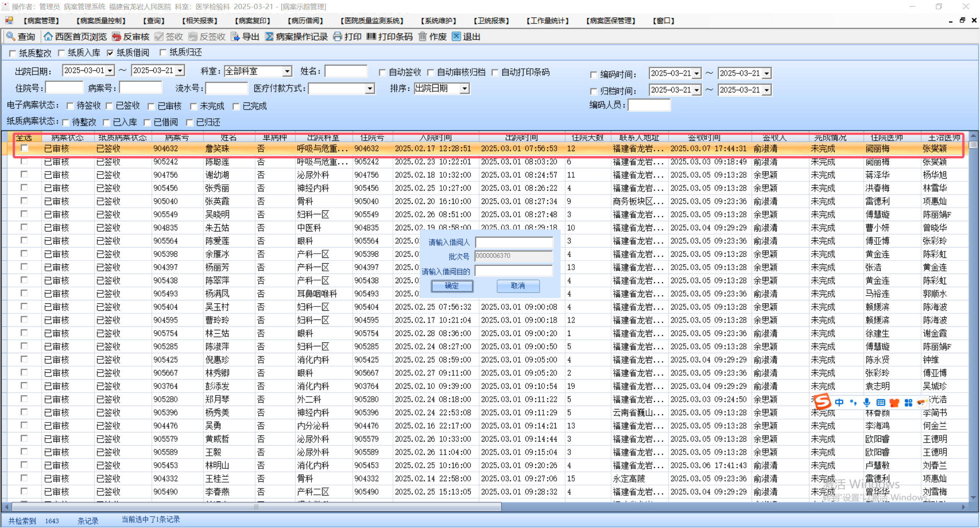Screen dimensions: 980x528
Task: Open the 【工作量统计】 menu
Action: click(x=548, y=21)
